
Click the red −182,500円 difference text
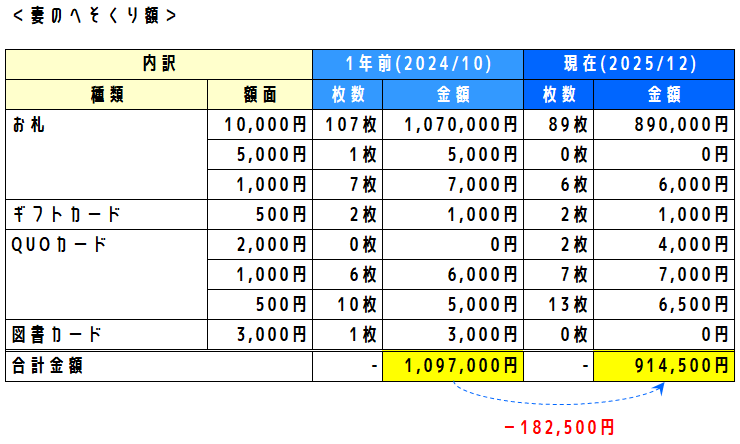[559, 427]
